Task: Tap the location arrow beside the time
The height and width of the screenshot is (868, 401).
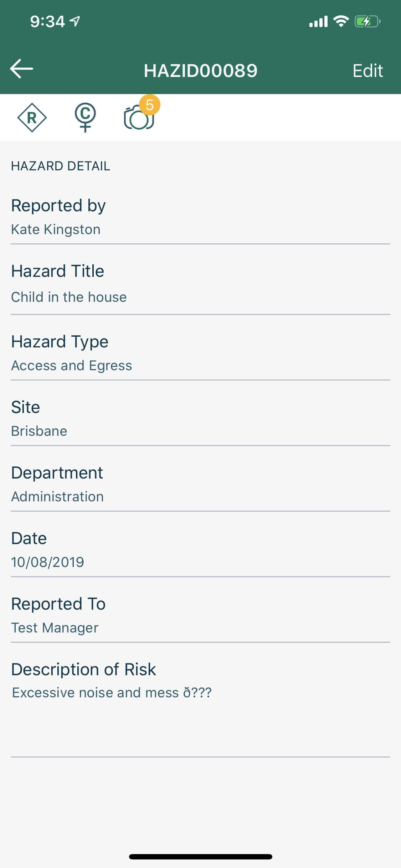Action: 75,21
